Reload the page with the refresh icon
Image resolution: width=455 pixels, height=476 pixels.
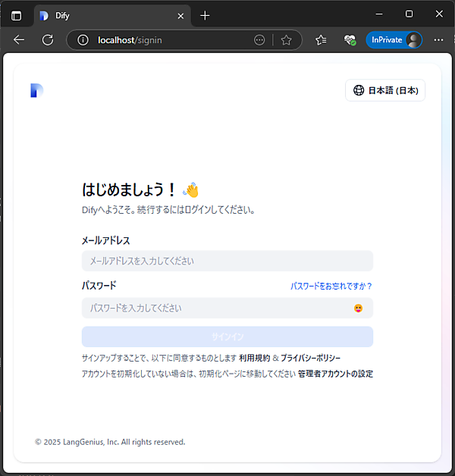point(47,40)
